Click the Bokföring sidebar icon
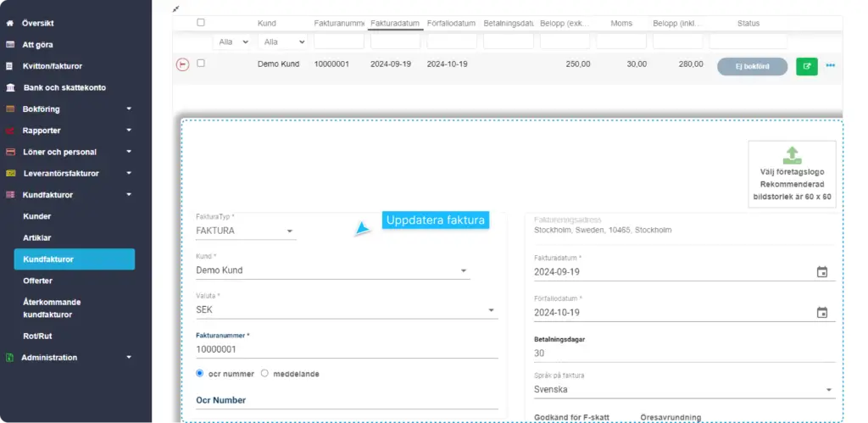 pyautogui.click(x=10, y=109)
